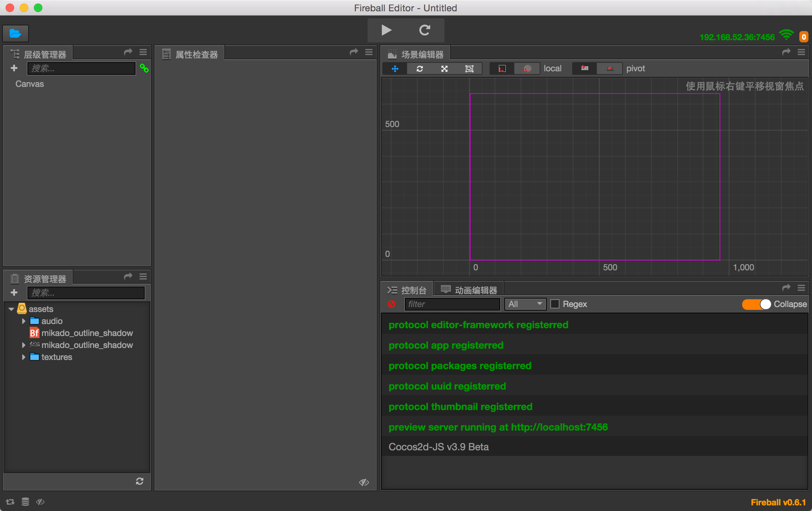Open the All log-type dropdown
812x511 pixels.
(x=525, y=304)
